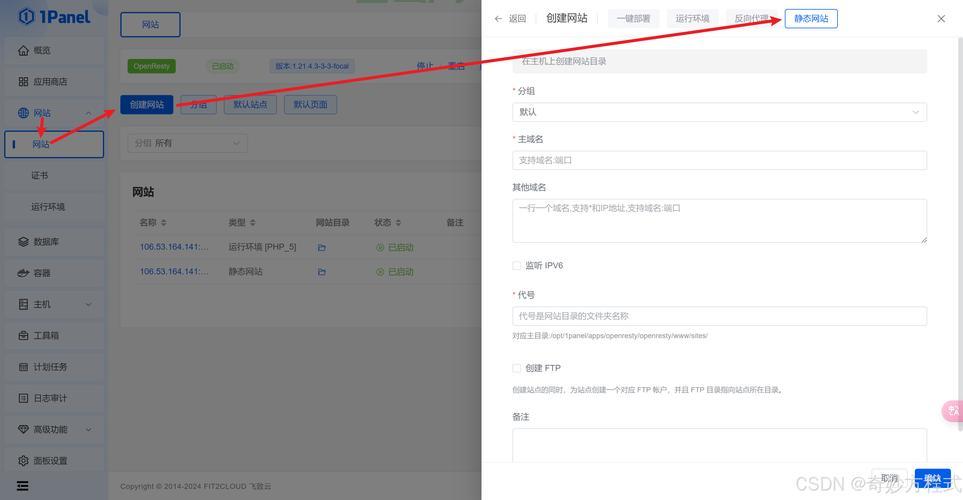This screenshot has width=963, height=500.
Task: Select the 网站 submenu item in sidebar
Action: click(x=54, y=144)
